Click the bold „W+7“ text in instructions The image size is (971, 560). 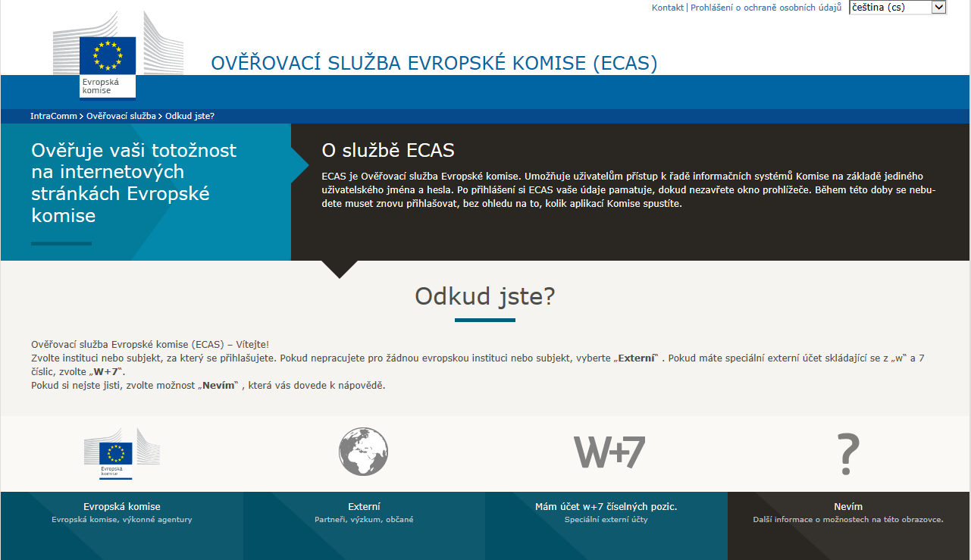tap(105, 371)
